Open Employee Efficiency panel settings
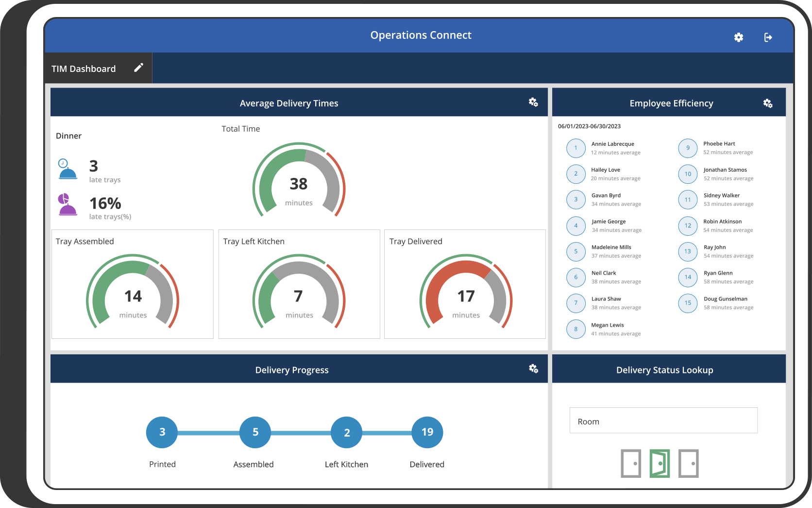The height and width of the screenshot is (508, 812). tap(768, 103)
